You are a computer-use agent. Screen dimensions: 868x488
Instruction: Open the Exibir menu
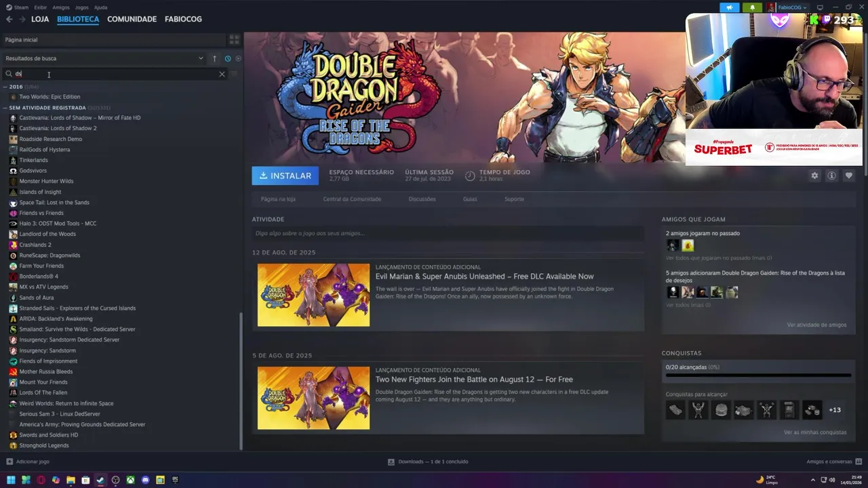tap(41, 7)
